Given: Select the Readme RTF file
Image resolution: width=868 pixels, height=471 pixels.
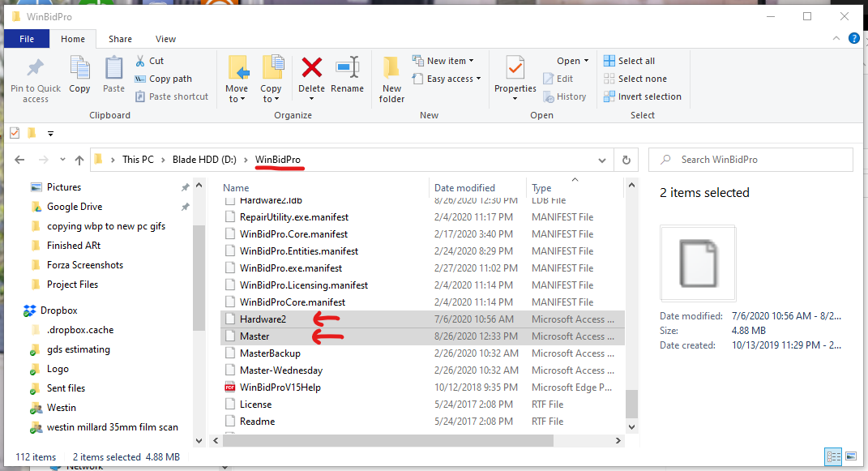Looking at the screenshot, I should [257, 422].
